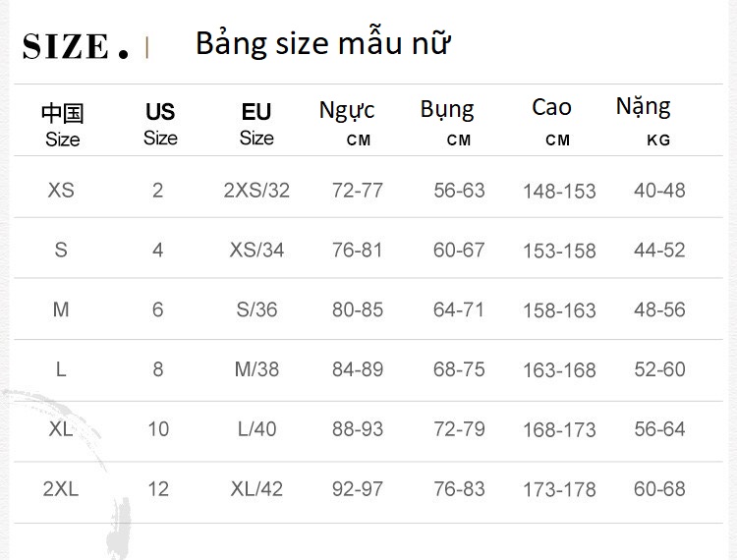Click the SIZE. heading text

coord(76,46)
